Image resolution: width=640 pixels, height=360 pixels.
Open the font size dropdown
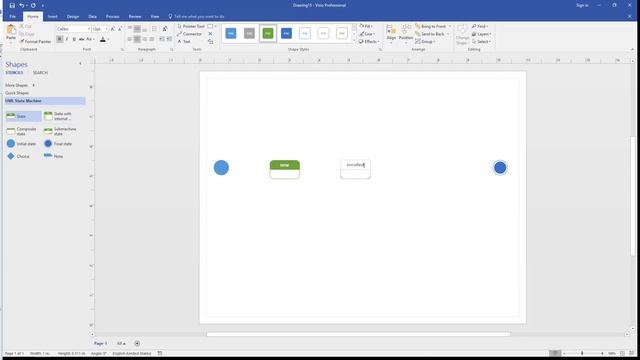[x=106, y=29]
